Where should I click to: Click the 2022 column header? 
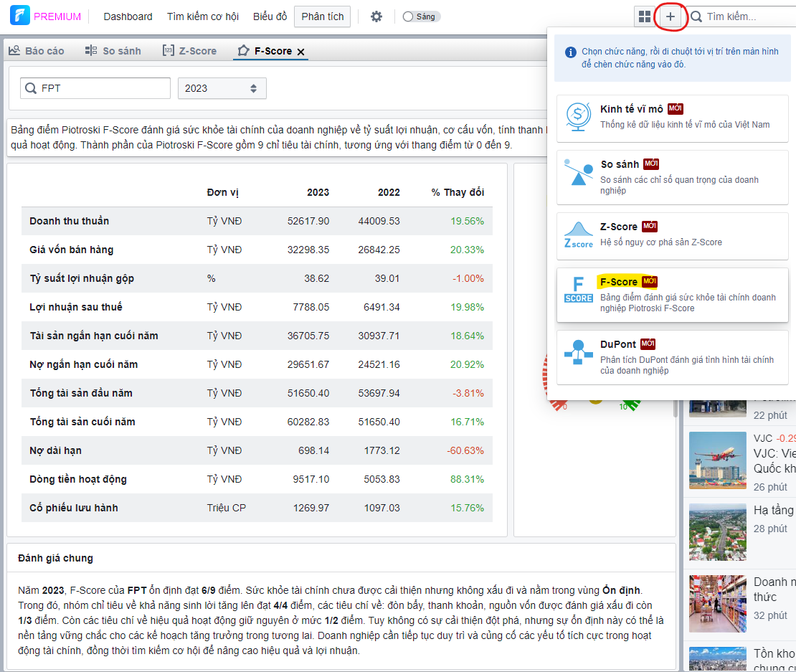pos(389,192)
